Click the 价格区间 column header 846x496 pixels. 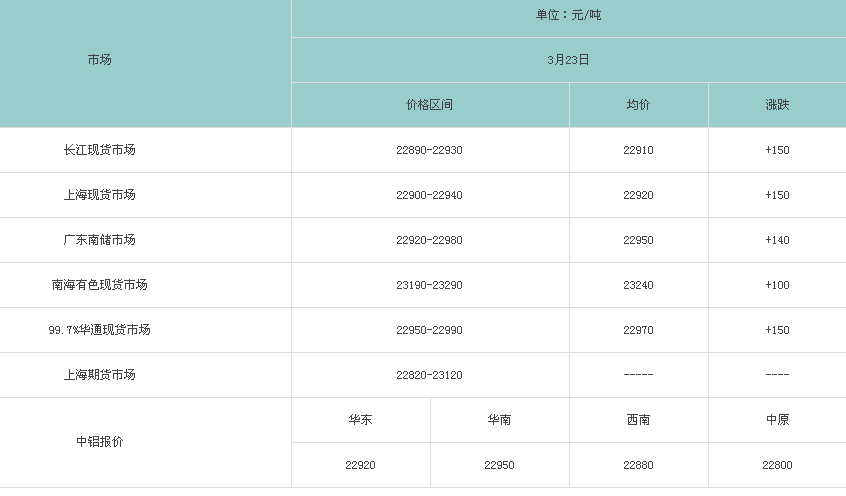click(x=429, y=105)
